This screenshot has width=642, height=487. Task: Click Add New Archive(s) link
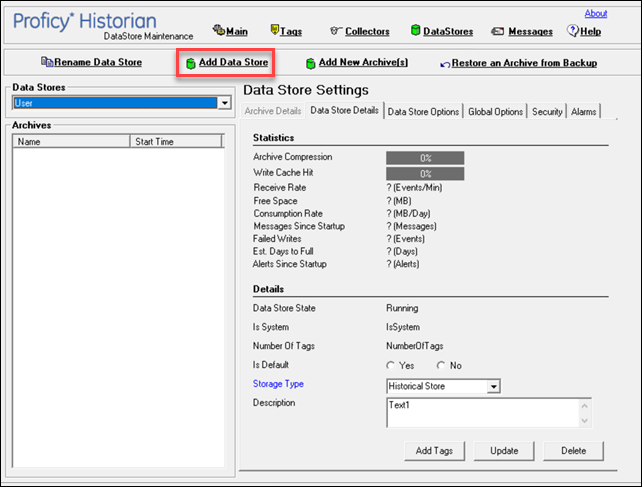(363, 62)
